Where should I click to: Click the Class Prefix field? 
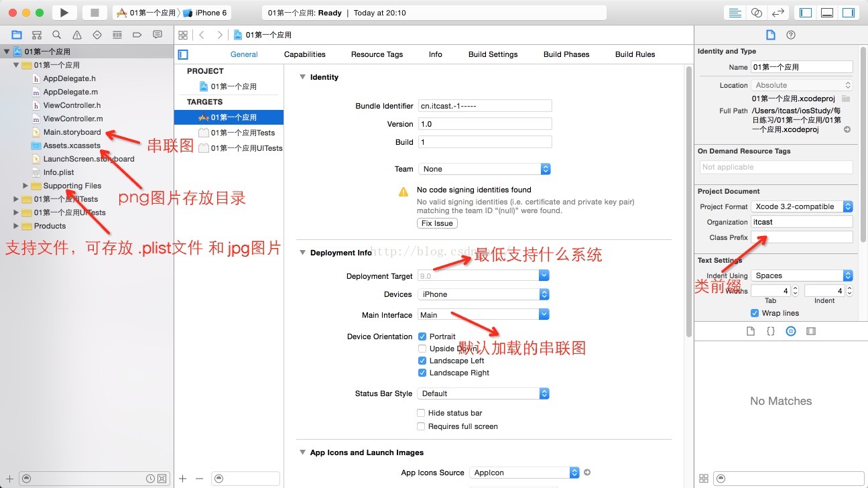point(802,237)
